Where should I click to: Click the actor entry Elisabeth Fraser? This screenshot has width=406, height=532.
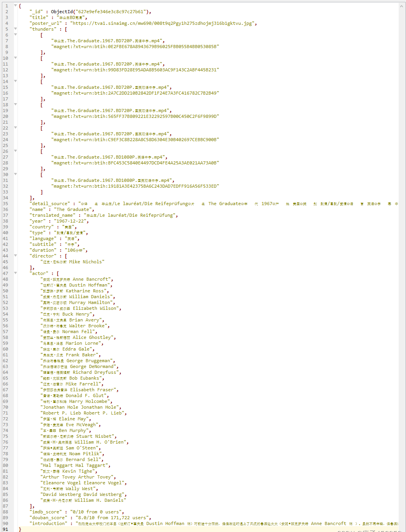(79, 390)
